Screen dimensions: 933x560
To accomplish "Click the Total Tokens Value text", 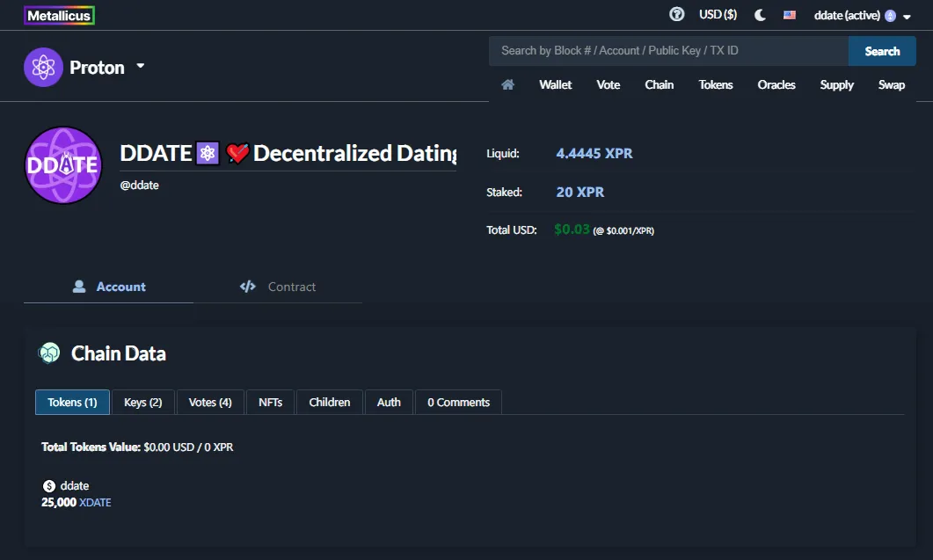I will 91,447.
